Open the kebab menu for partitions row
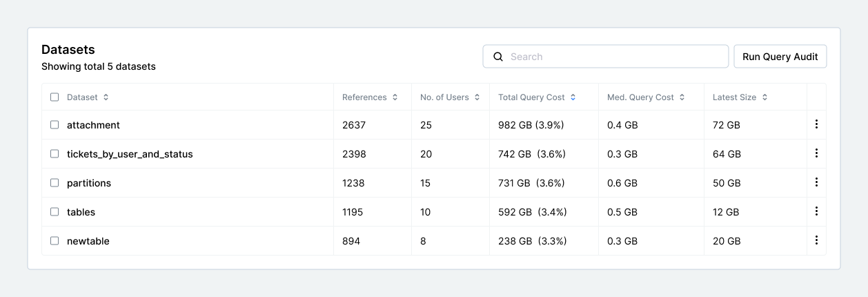This screenshot has width=868, height=297. click(816, 182)
